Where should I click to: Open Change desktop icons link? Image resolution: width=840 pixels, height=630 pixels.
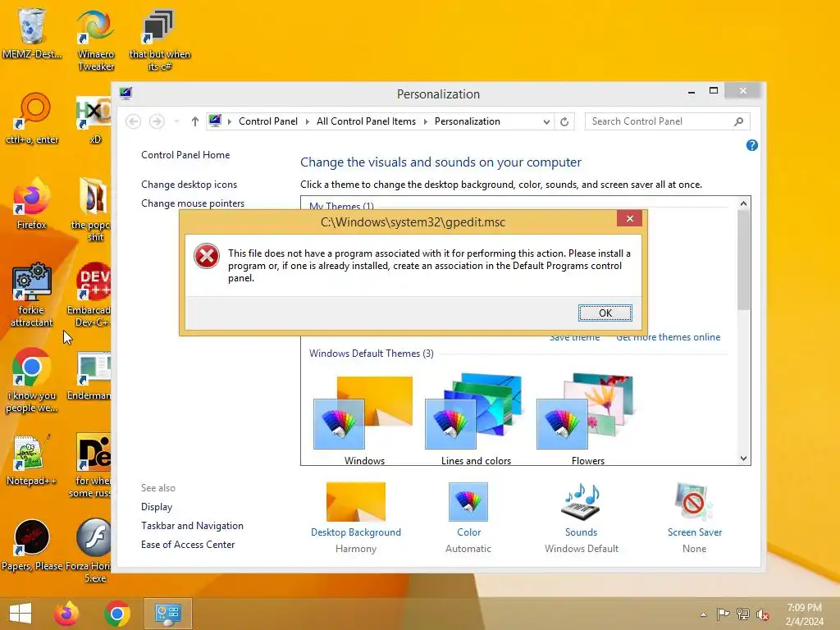[189, 185]
